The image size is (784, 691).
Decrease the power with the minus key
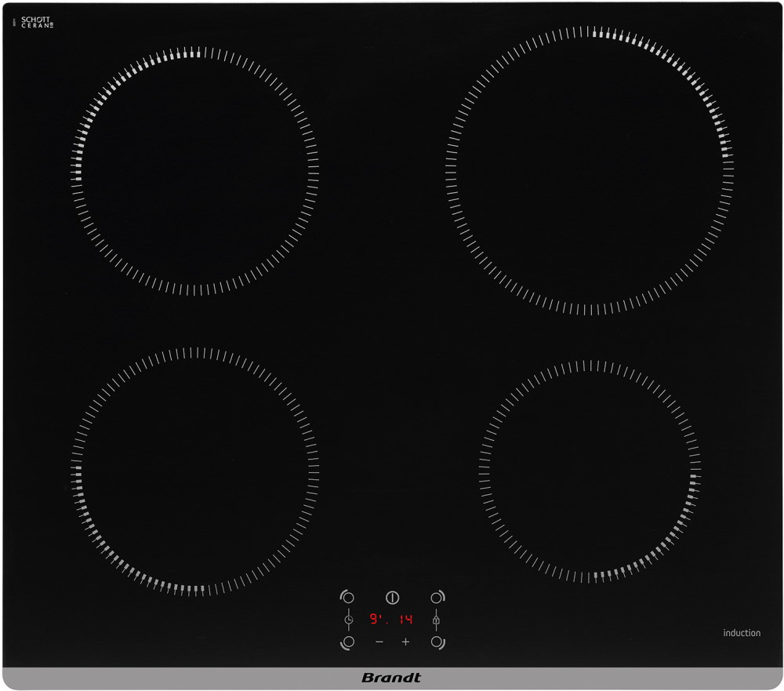(379, 642)
